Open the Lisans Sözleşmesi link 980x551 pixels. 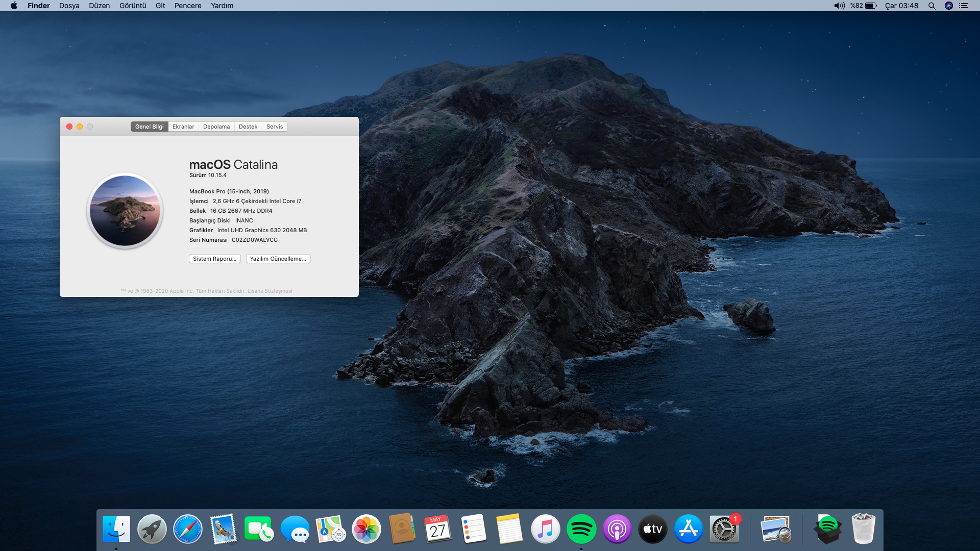pos(270,291)
